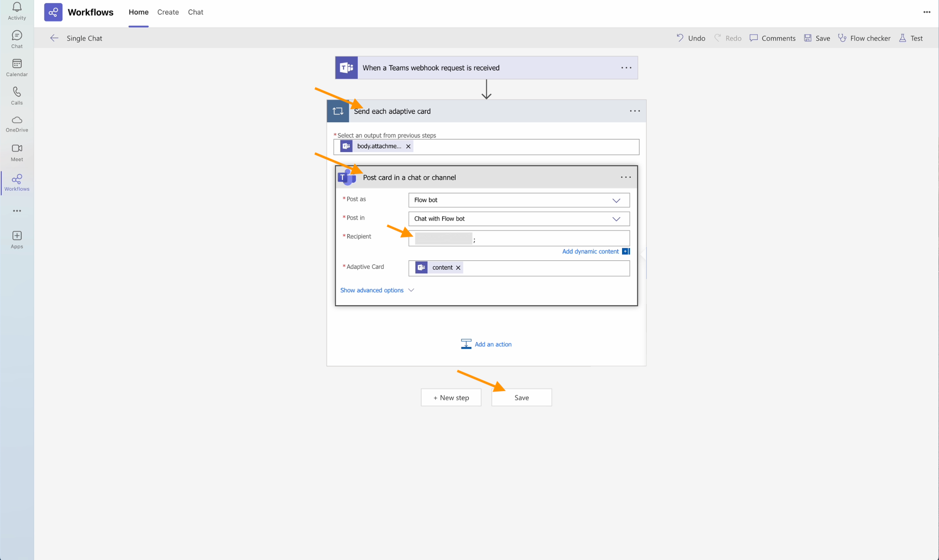The height and width of the screenshot is (560, 939).
Task: Open the Activity bell icon
Action: click(17, 7)
